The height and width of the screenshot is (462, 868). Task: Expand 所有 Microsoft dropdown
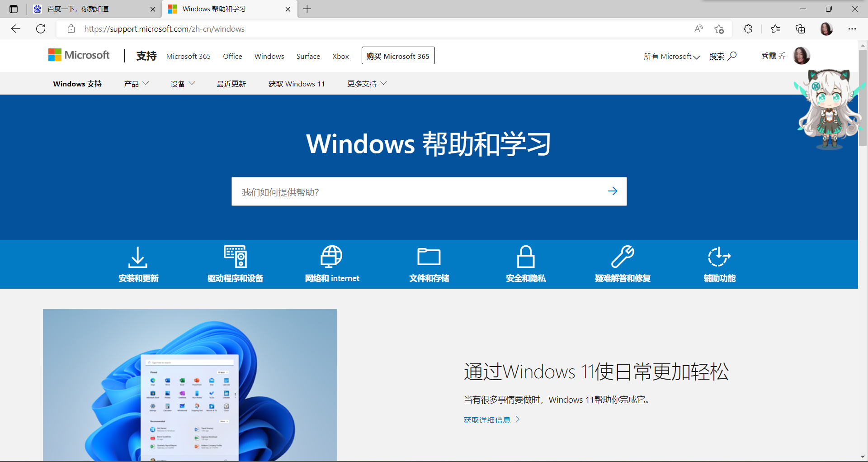(672, 56)
